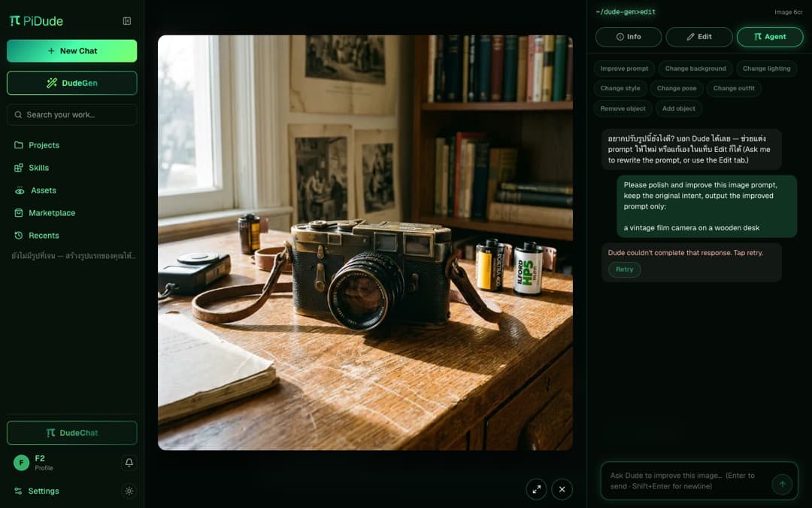The width and height of the screenshot is (812, 508).
Task: Retry the failed Dude response
Action: pos(625,269)
